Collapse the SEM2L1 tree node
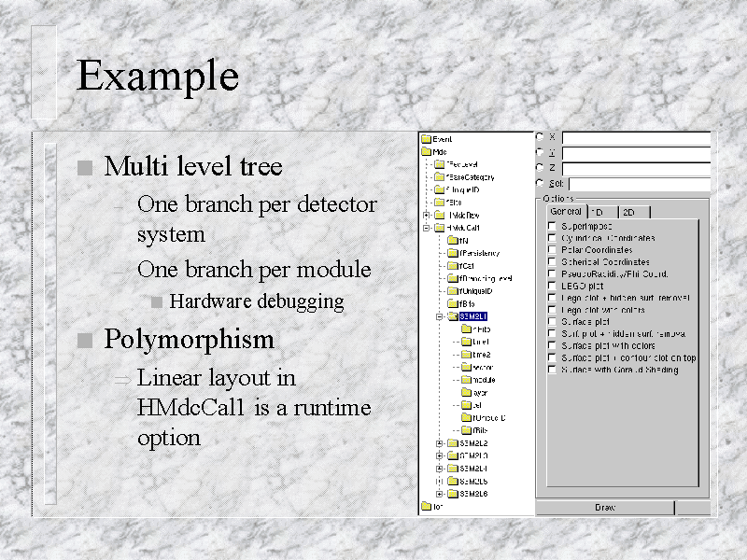 [x=440, y=316]
